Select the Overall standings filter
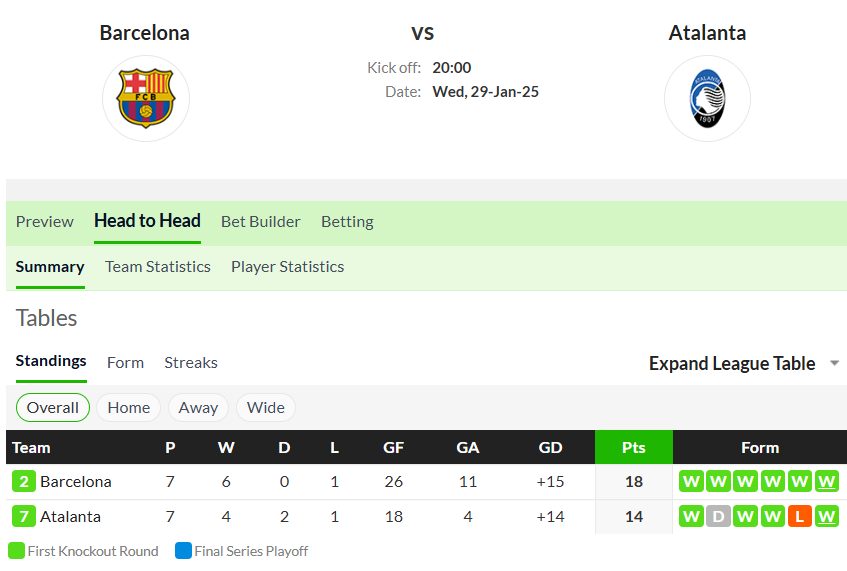 [53, 407]
